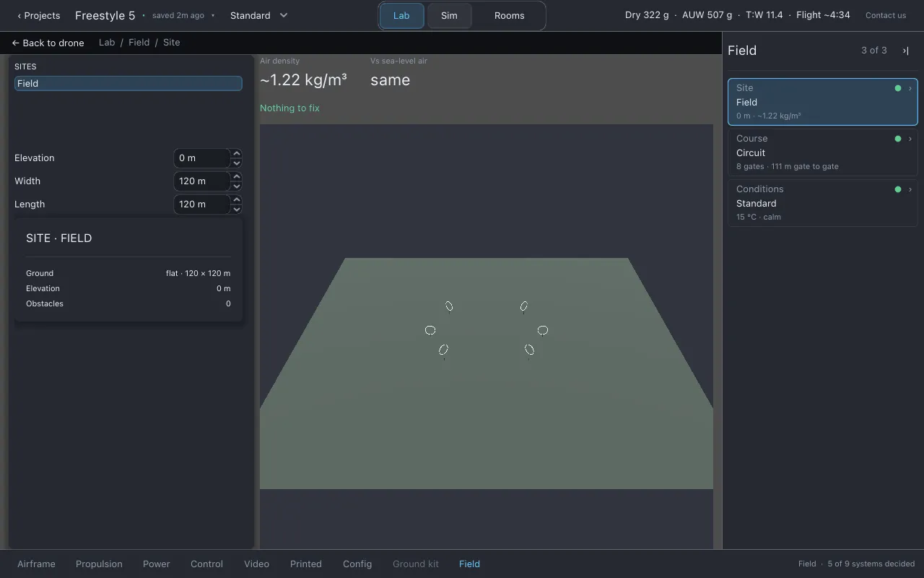Click the Field breadcrumb link
Viewport: 924px width, 578px height.
pos(139,43)
